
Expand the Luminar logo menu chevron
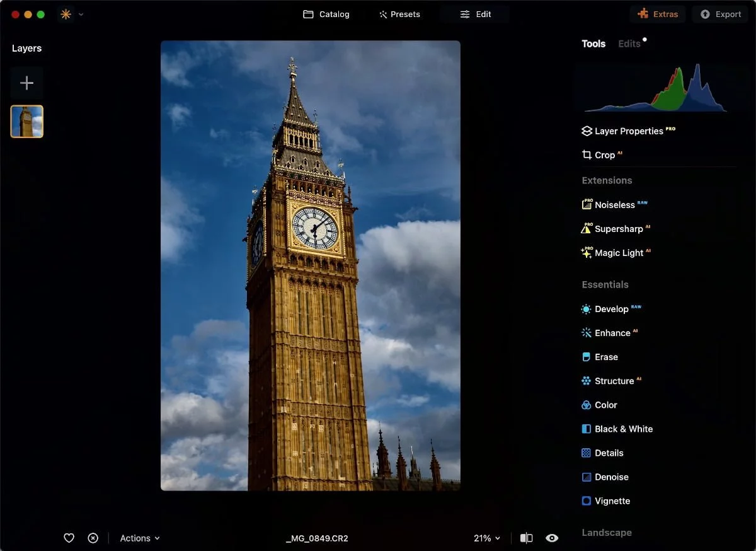[x=81, y=14]
